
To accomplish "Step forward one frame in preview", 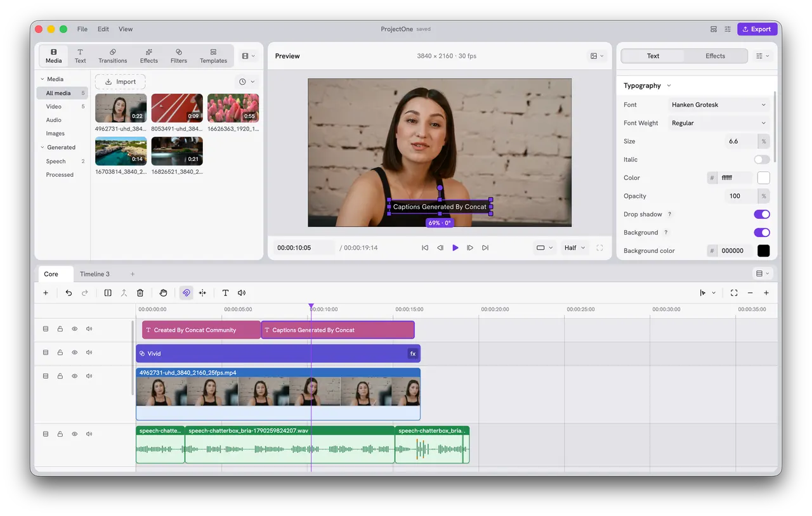I will [x=470, y=248].
